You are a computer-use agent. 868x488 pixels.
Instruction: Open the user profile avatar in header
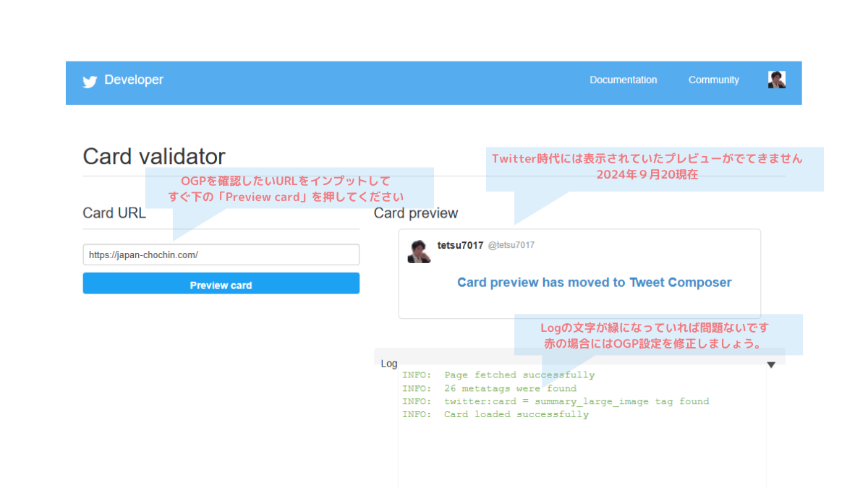coord(777,80)
